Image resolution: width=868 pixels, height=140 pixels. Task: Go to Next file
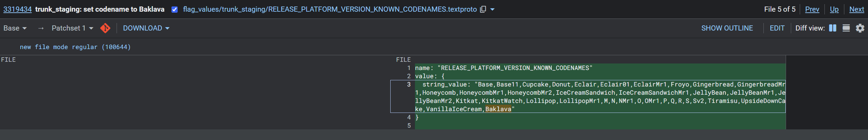point(856,9)
